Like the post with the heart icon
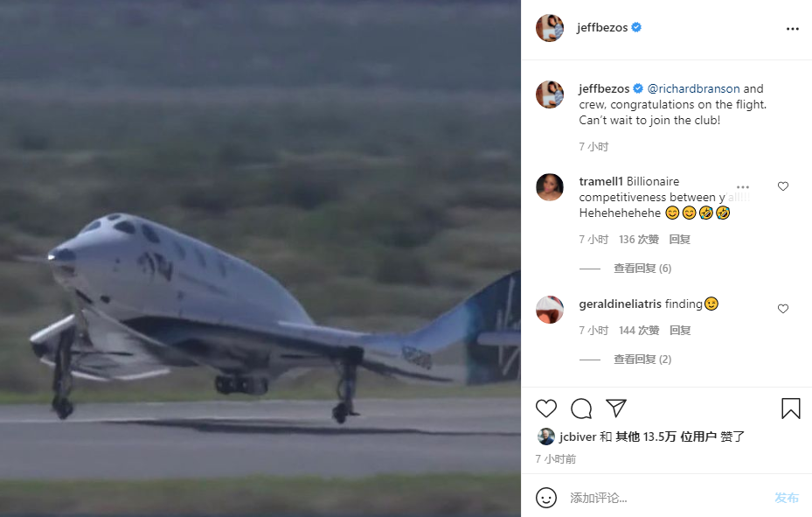Image resolution: width=812 pixels, height=517 pixels. point(546,409)
